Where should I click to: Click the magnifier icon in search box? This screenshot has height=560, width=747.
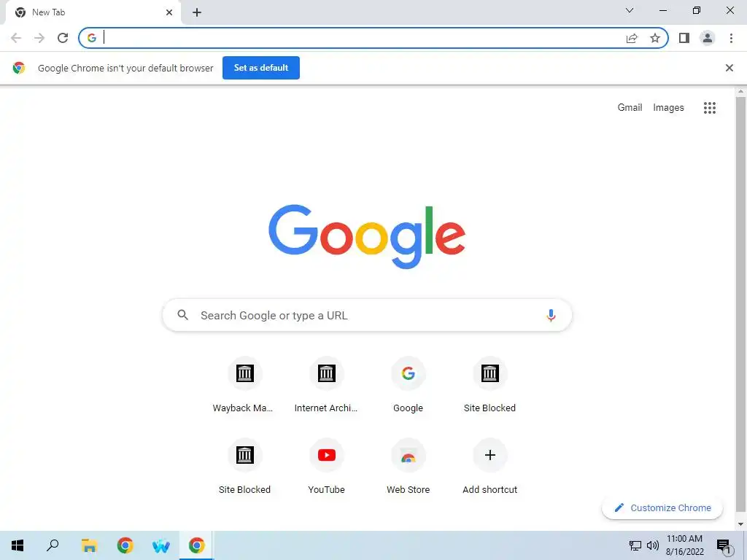(182, 315)
